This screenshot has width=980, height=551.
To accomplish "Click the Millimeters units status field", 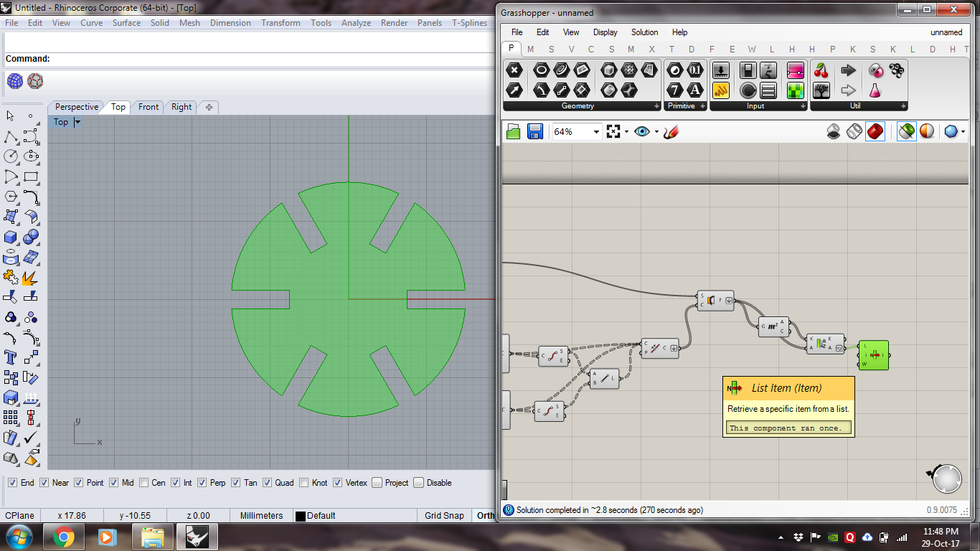I will (261, 515).
